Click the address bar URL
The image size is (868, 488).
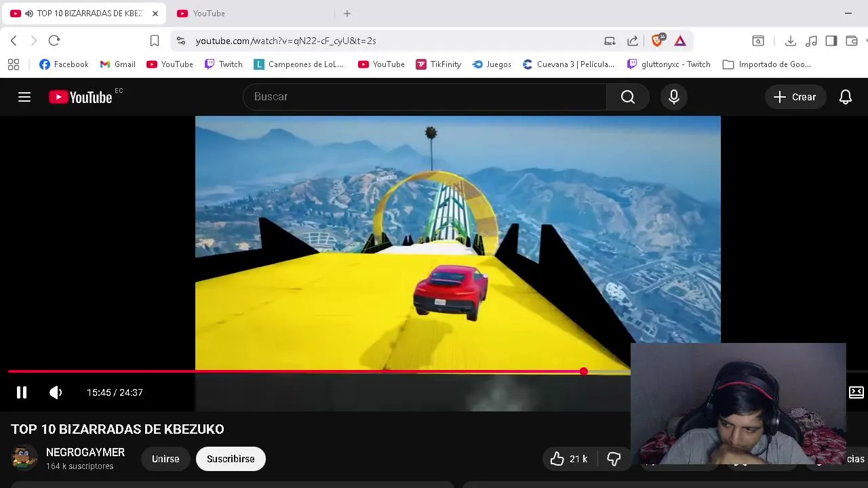[x=285, y=41]
